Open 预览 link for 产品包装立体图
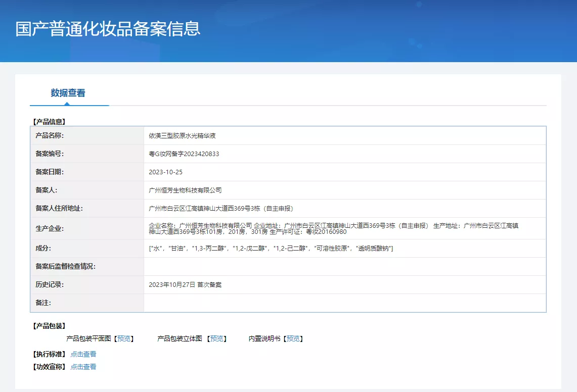The image size is (577, 392). pyautogui.click(x=217, y=338)
